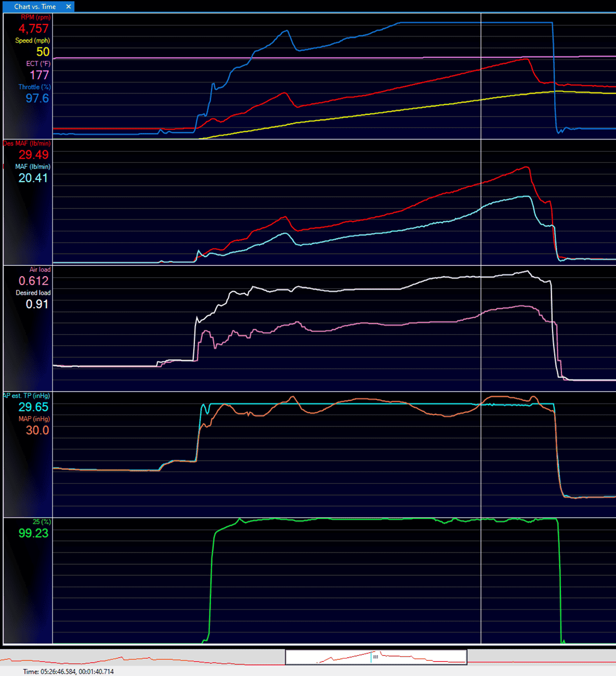
Task: Select the RPM (rpm) channel label
Action: coord(35,17)
